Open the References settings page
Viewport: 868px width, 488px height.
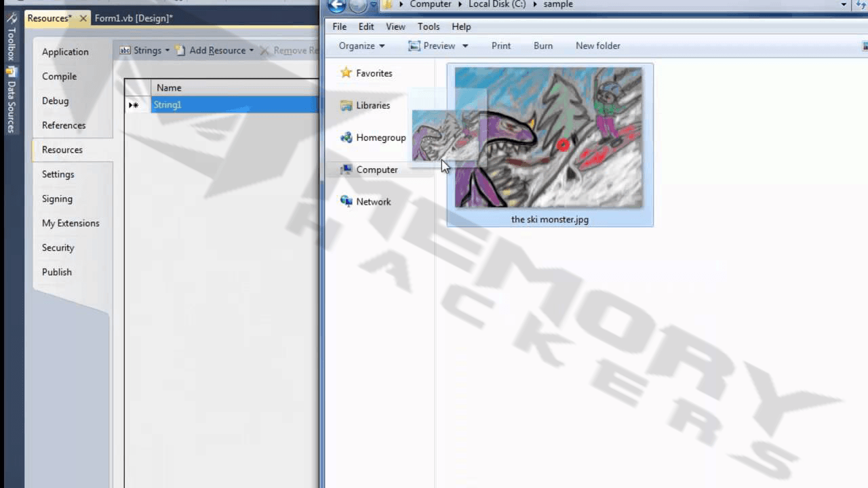click(64, 125)
